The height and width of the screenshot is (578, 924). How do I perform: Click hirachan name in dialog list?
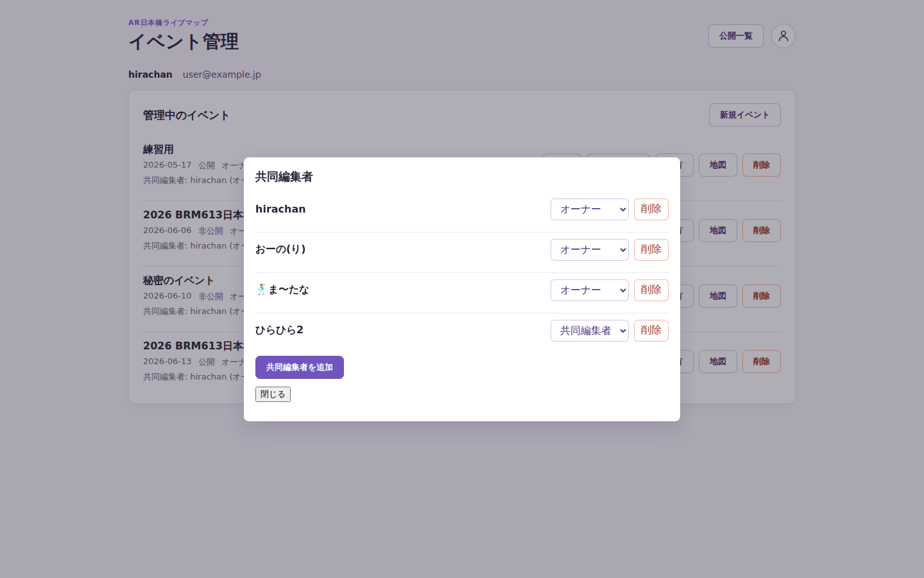click(x=280, y=209)
